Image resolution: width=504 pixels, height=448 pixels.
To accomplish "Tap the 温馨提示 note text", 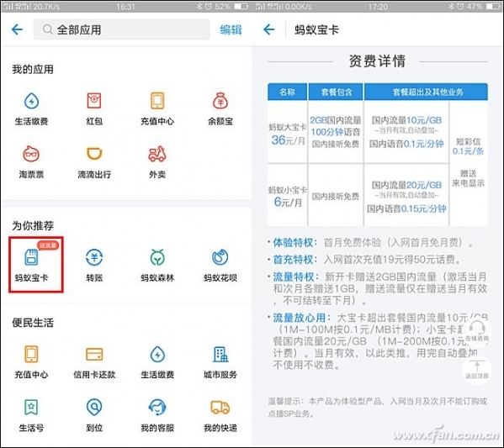I will point(378,407).
